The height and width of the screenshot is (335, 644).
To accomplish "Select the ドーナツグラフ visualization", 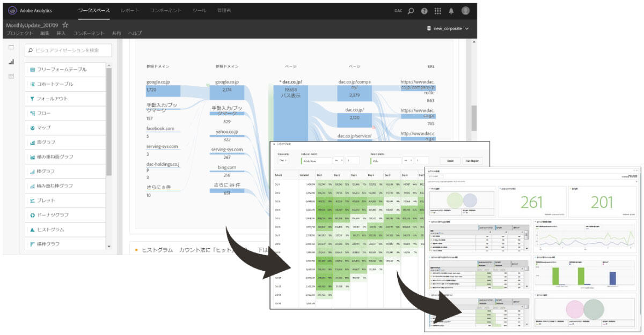I will tap(65, 214).
